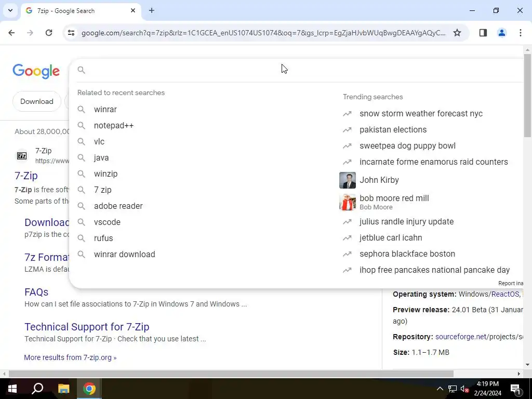
Task: Open File Explorer from the taskbar
Action: 63,389
